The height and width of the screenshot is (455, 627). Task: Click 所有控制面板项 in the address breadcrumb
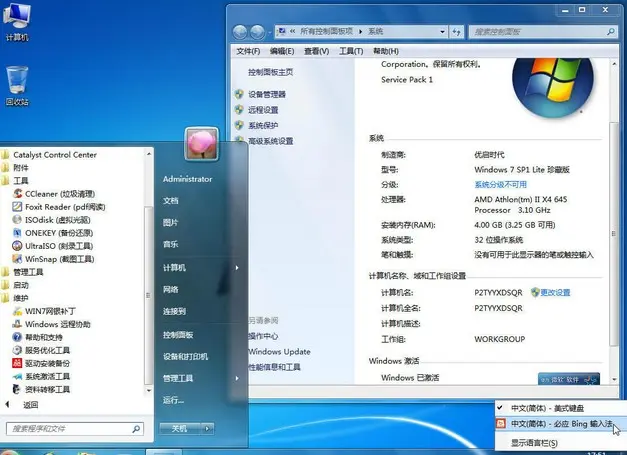click(327, 31)
